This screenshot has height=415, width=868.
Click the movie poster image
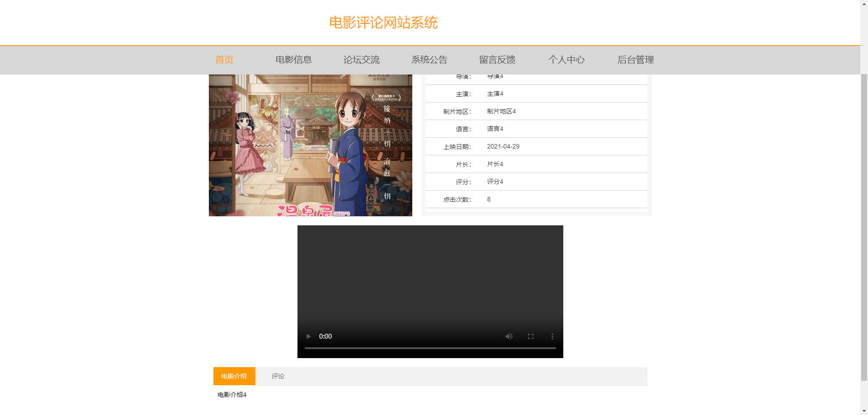311,145
